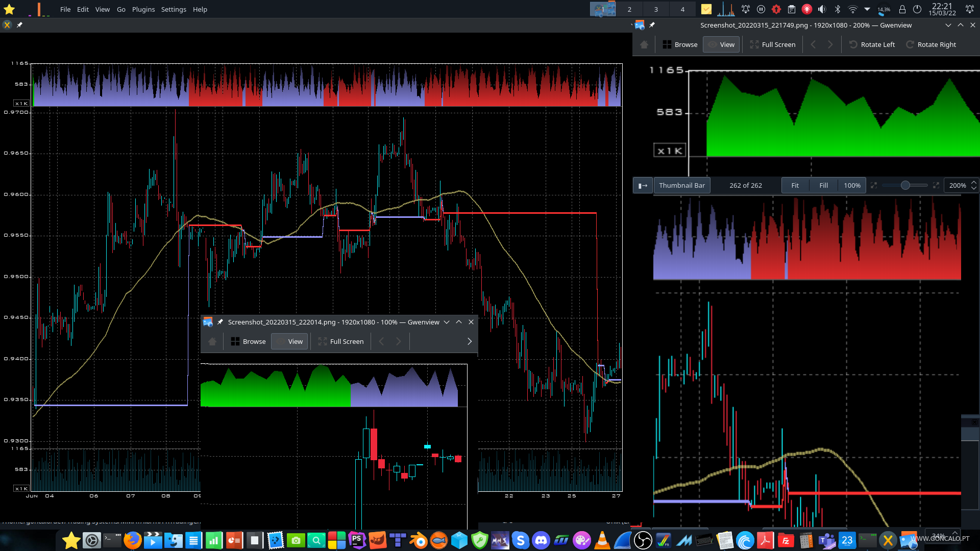The width and height of the screenshot is (980, 551).
Task: Expand toolbar overflow chevron in 100% Gwenview window
Action: (x=470, y=341)
